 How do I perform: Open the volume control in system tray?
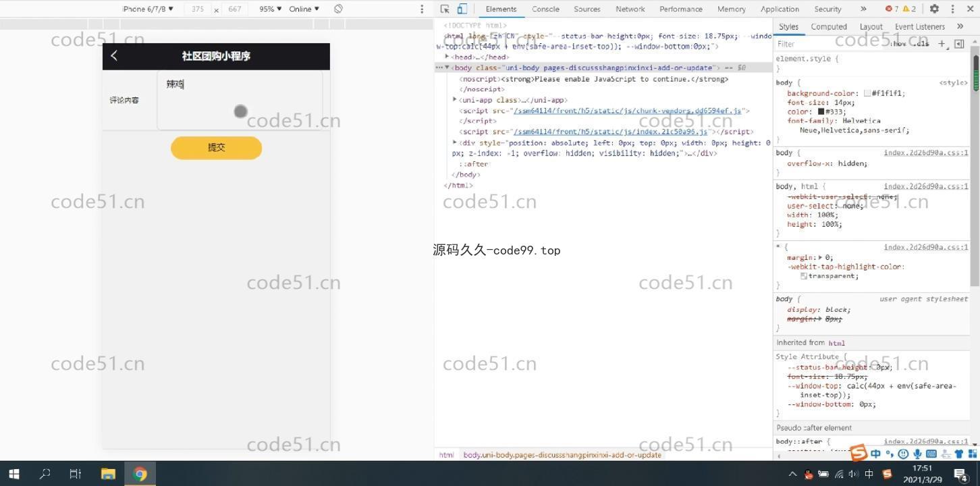pyautogui.click(x=854, y=474)
